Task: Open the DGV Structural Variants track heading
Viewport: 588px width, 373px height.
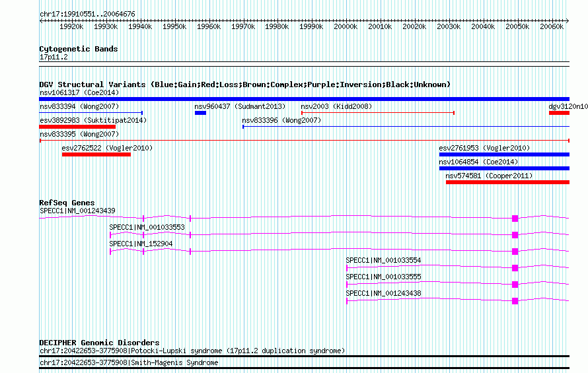Action: [245, 85]
